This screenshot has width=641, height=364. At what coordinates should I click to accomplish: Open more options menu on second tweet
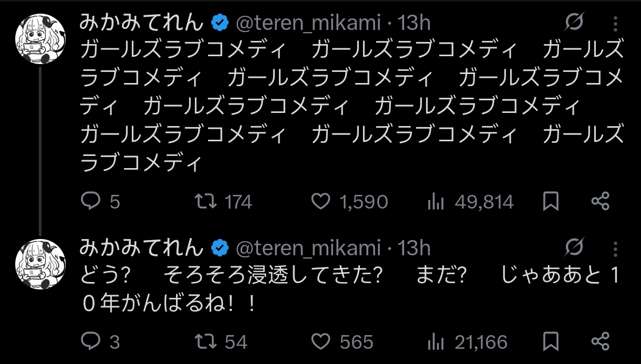(x=616, y=248)
